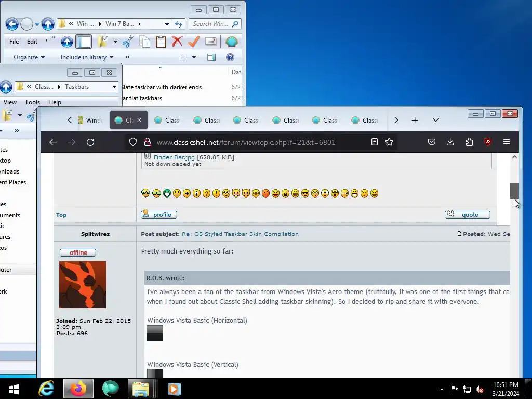Expand the Include in library dropdown

point(87,57)
